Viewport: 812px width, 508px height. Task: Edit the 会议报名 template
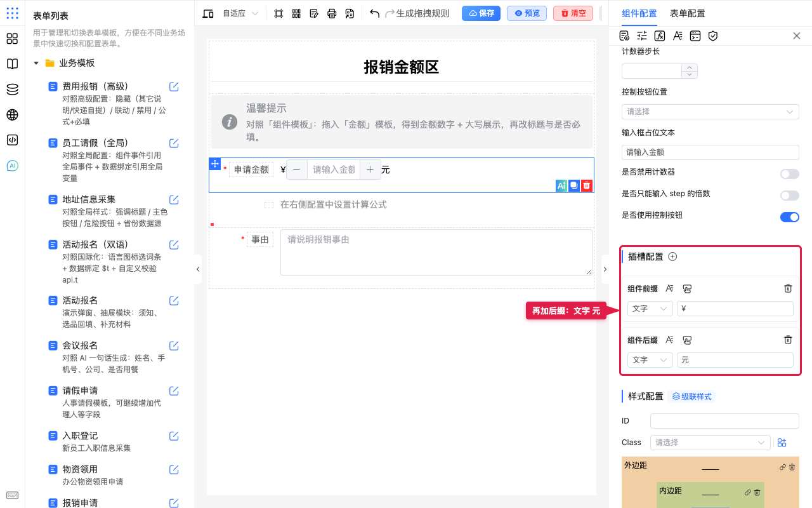click(174, 345)
